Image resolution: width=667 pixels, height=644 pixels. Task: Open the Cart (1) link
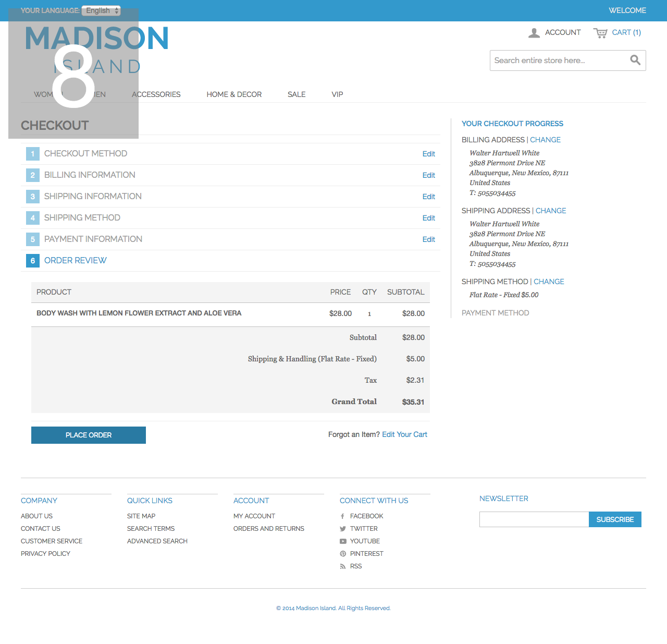click(626, 32)
